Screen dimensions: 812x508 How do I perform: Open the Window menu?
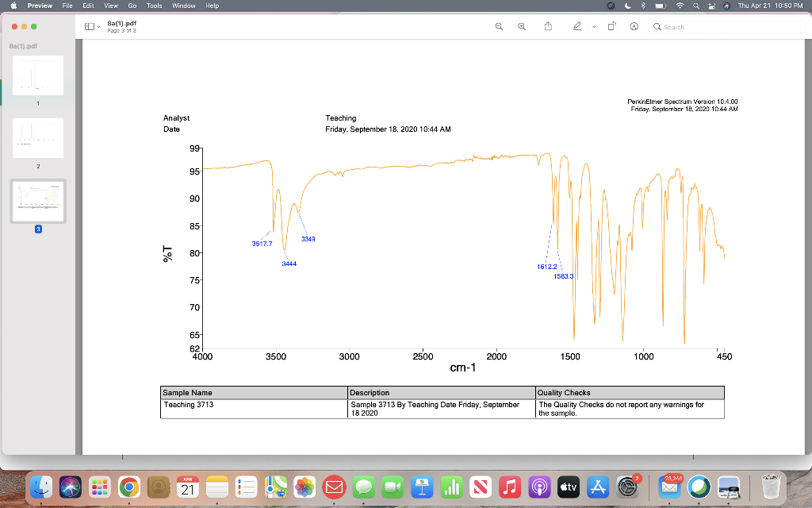click(x=183, y=6)
